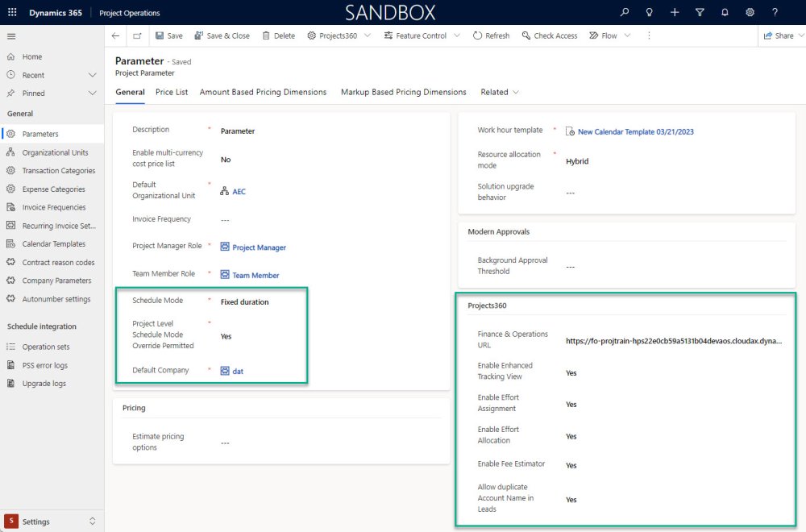806x532 pixels.
Task: Switch area using the Settings selector
Action: point(52,522)
